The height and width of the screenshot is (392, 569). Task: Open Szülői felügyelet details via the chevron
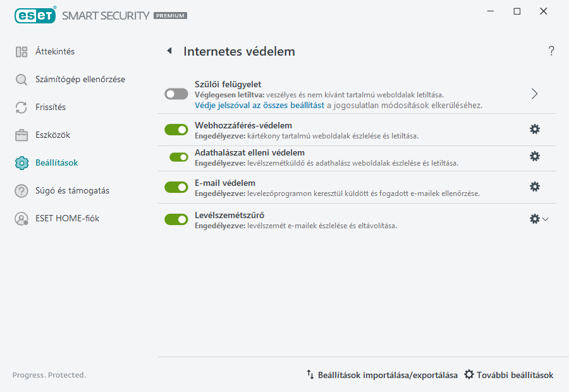534,93
